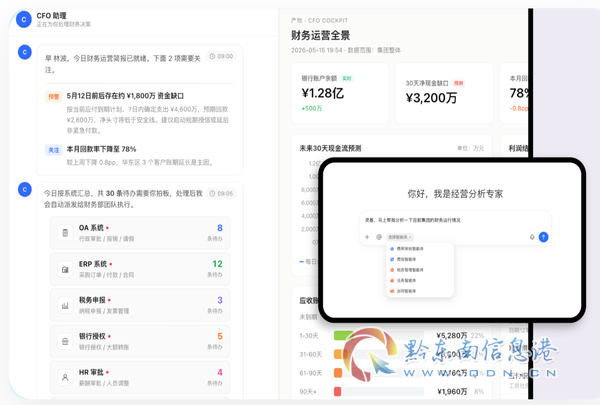Click the 30天净现金缺口 ¥3,200万 card
Screen dimensions: 600x405
[x=444, y=93]
